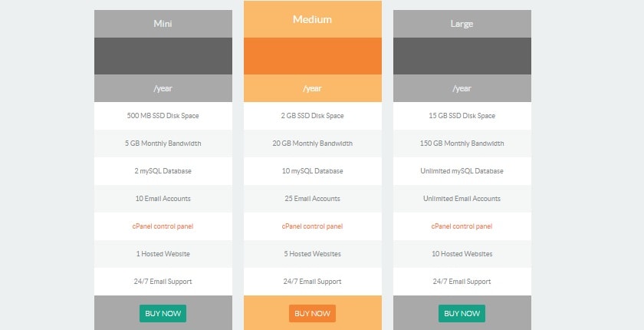
Task: Click the orange Buy Now button for Medium
Action: point(312,313)
